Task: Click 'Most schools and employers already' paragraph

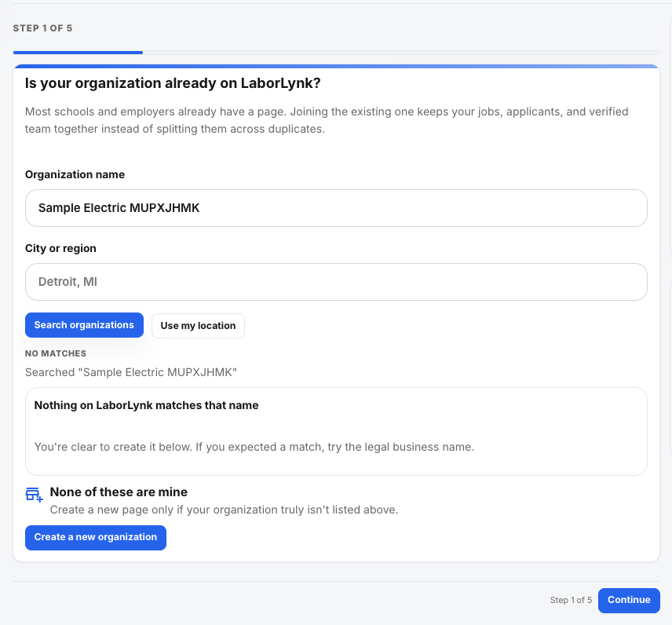Action: (x=327, y=120)
